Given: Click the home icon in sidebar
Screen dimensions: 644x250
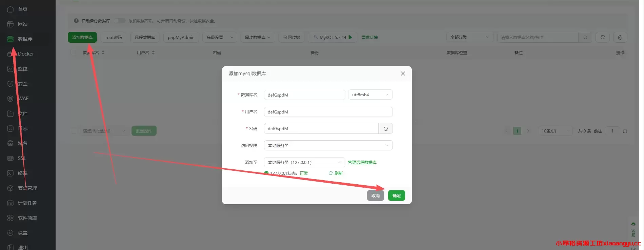Looking at the screenshot, I should click(x=11, y=9).
